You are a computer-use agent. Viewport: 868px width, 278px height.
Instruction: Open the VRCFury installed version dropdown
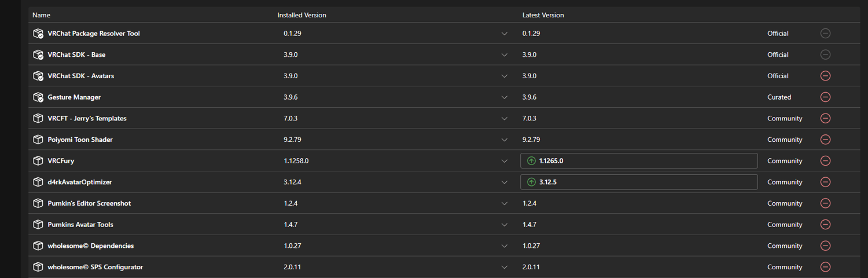(504, 161)
